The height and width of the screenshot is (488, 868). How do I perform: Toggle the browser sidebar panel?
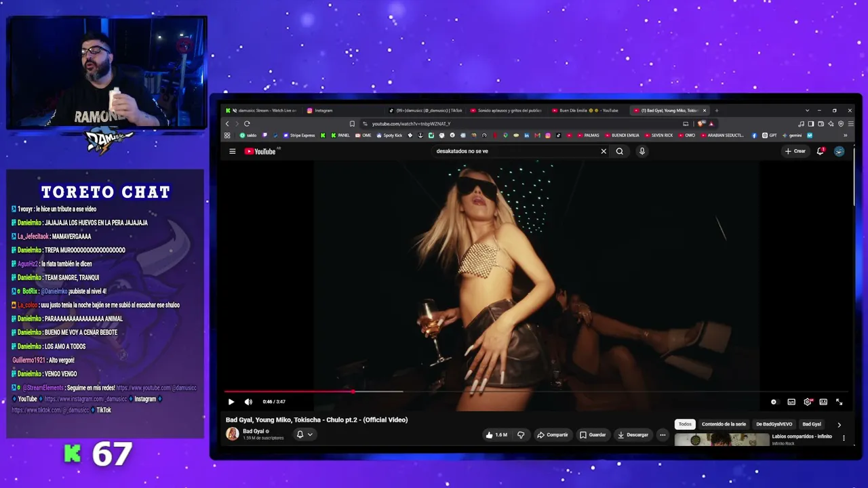click(x=811, y=124)
